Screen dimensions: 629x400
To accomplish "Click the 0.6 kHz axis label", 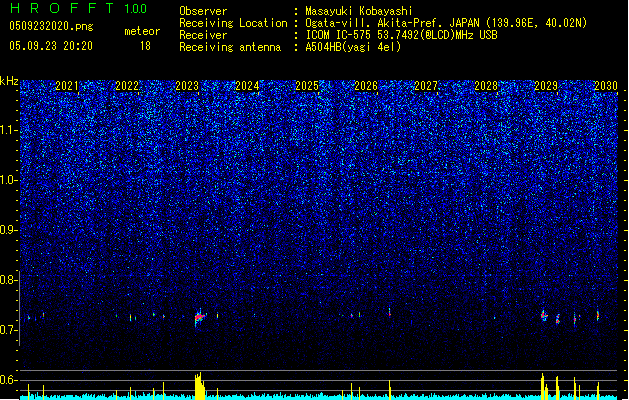I will pyautogui.click(x=9, y=380).
